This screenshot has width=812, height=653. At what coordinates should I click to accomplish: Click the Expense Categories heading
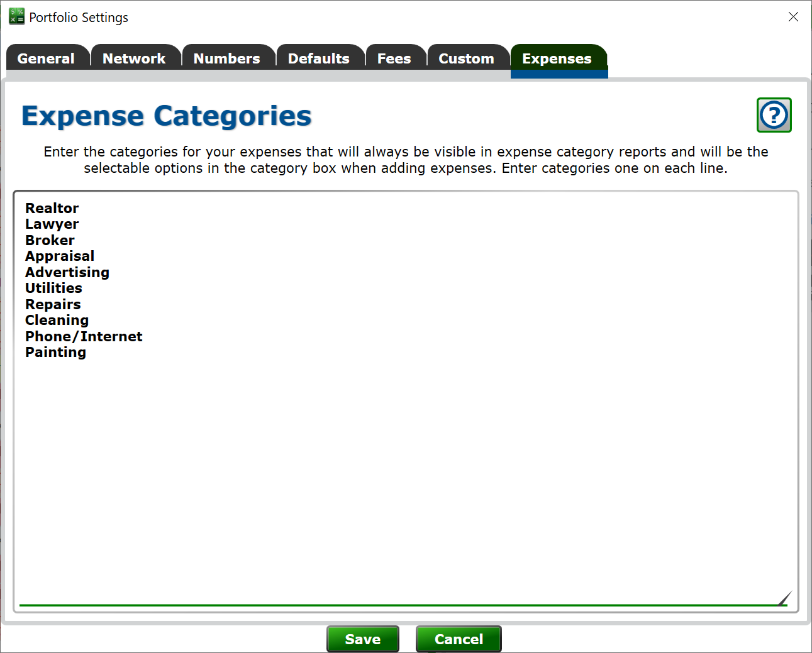coord(167,116)
